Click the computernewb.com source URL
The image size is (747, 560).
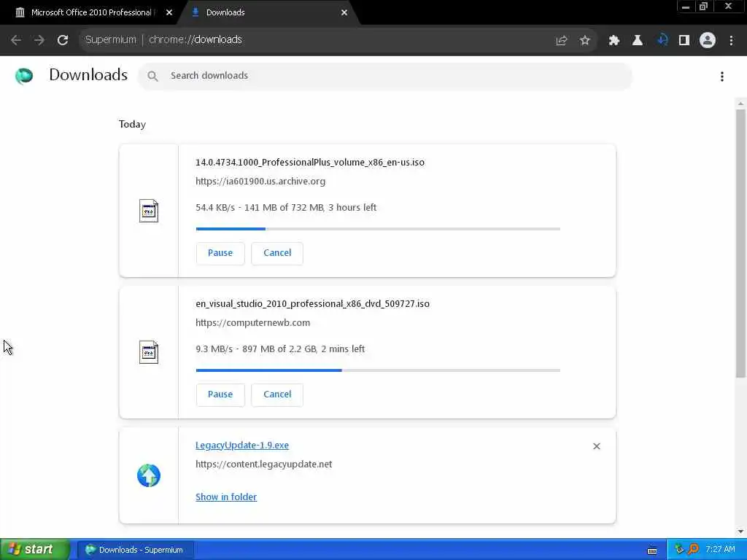click(252, 323)
